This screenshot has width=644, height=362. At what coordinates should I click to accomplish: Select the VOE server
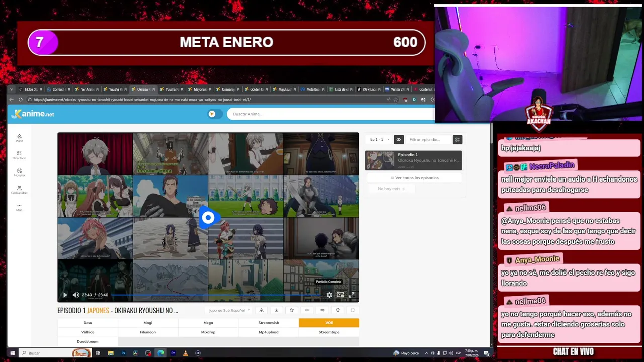(x=329, y=323)
